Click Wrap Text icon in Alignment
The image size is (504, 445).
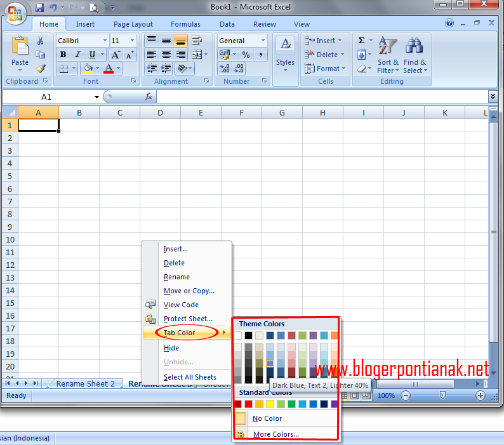point(197,41)
